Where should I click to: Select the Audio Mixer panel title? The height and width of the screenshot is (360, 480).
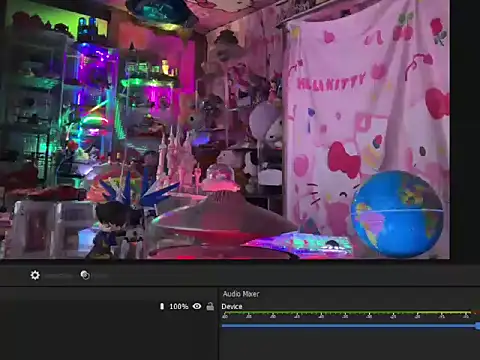tap(241, 294)
